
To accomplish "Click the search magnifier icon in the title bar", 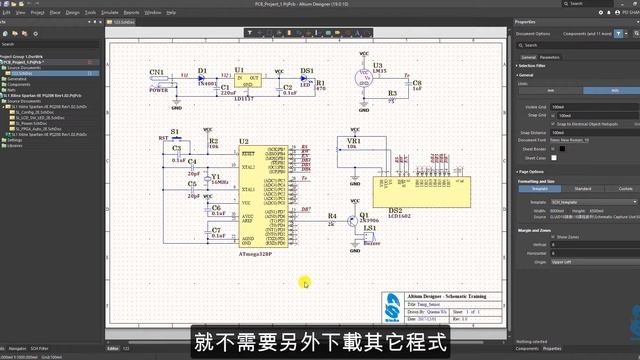I will coord(566,4).
